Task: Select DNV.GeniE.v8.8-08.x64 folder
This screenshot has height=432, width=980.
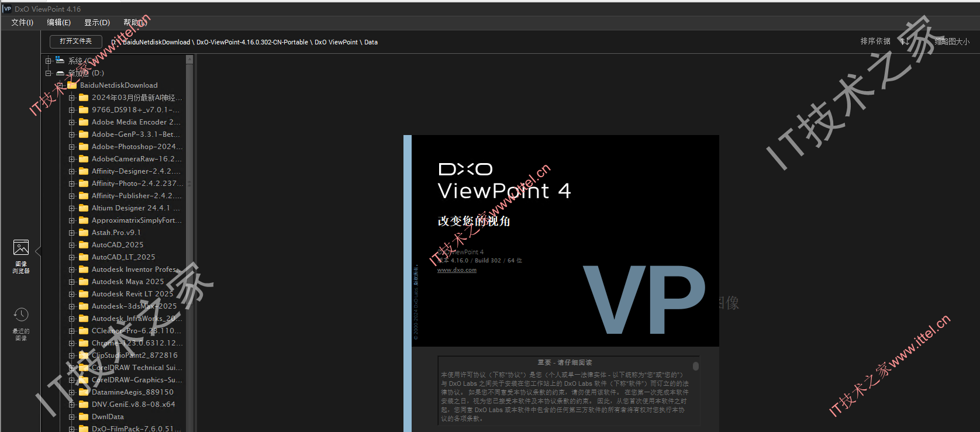Action: (133, 405)
